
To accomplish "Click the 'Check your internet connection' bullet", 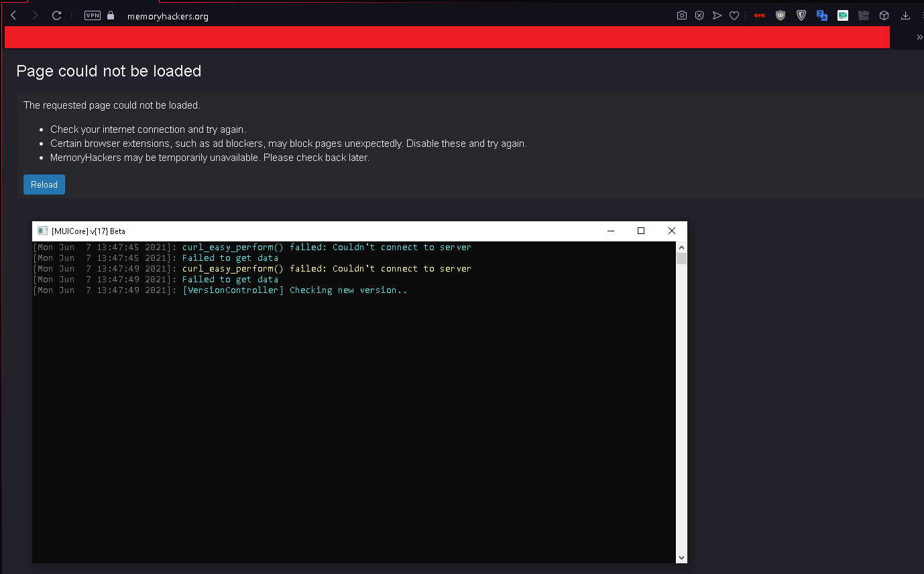I will 148,129.
